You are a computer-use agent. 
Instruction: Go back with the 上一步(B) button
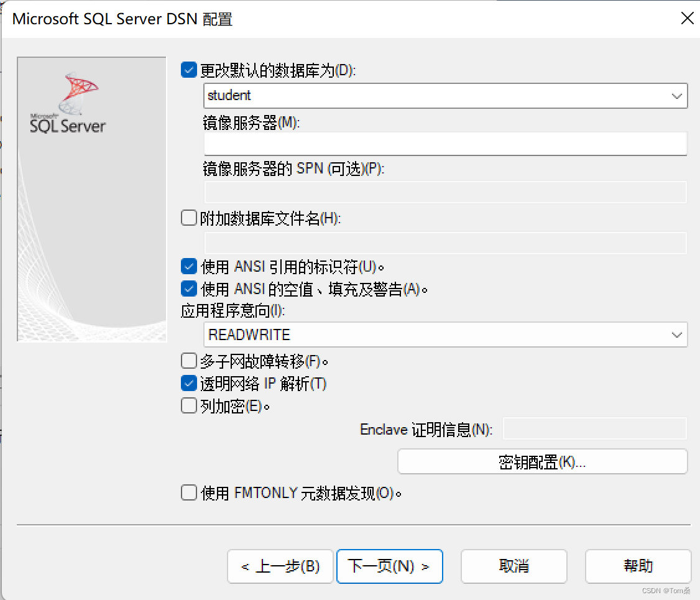[280, 566]
